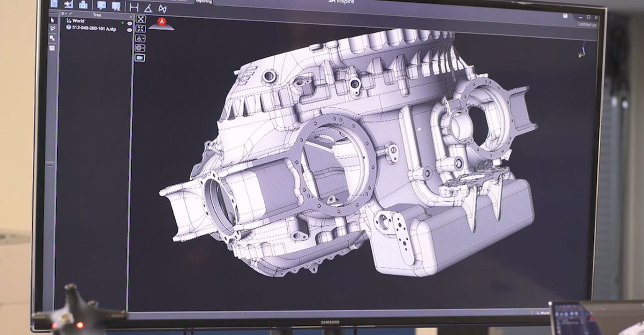The height and width of the screenshot is (335, 644).
Task: Select the angle measurement tool
Action: click(x=148, y=8)
